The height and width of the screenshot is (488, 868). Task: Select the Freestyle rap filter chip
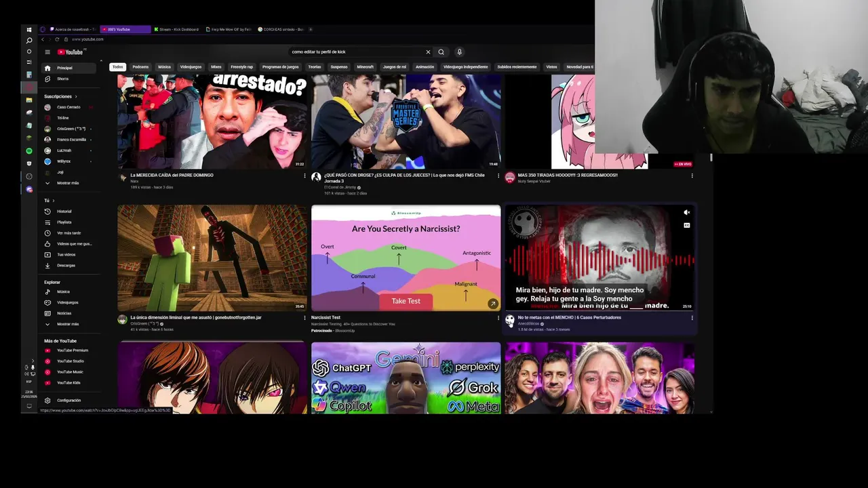[x=241, y=67]
